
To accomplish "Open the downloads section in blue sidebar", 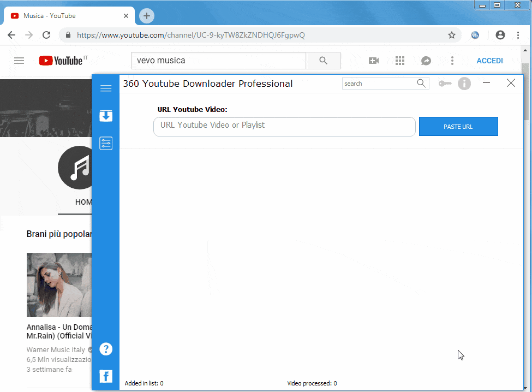I will coord(106,116).
